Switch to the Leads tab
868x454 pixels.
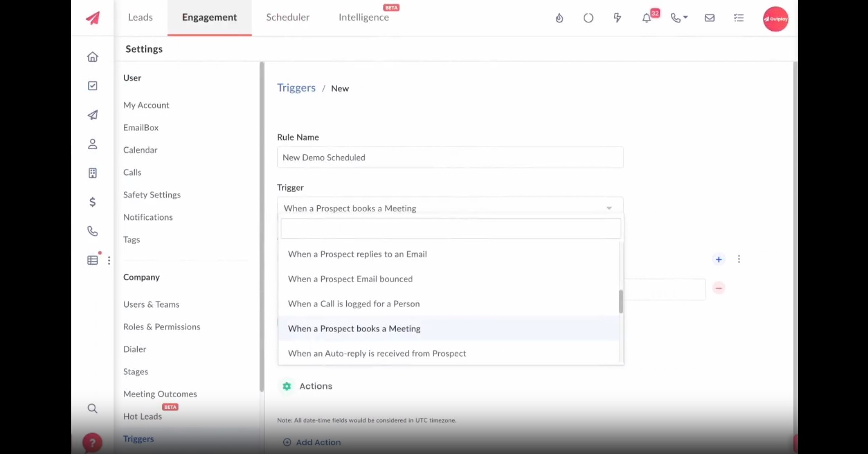click(x=141, y=18)
